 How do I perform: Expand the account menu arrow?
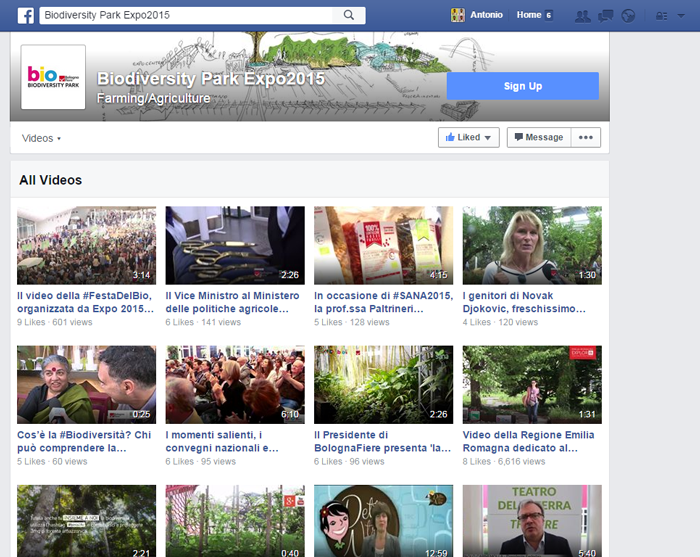pyautogui.click(x=681, y=16)
